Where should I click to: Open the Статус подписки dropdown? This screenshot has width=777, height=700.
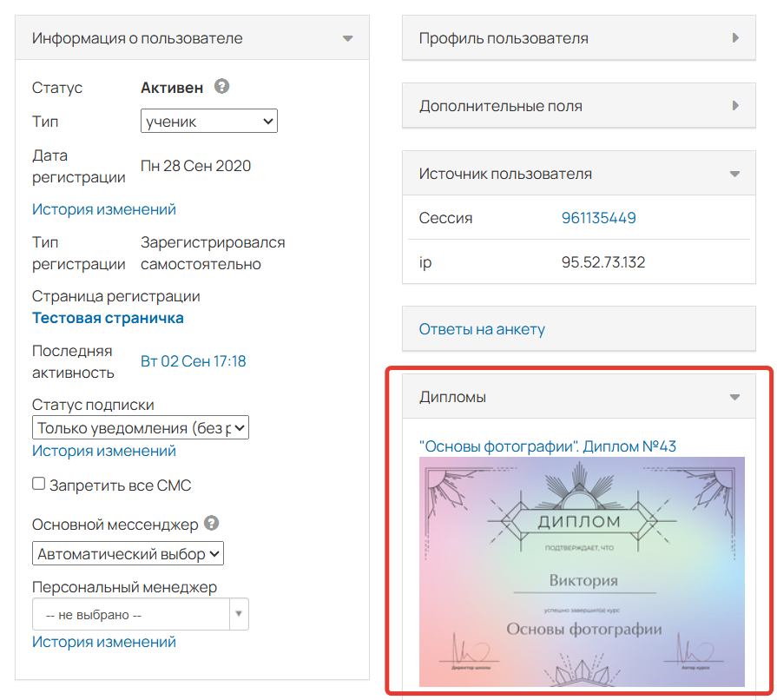(x=141, y=428)
